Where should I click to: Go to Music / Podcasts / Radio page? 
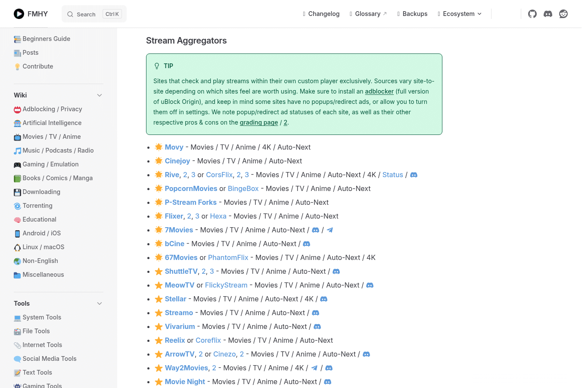pos(58,150)
